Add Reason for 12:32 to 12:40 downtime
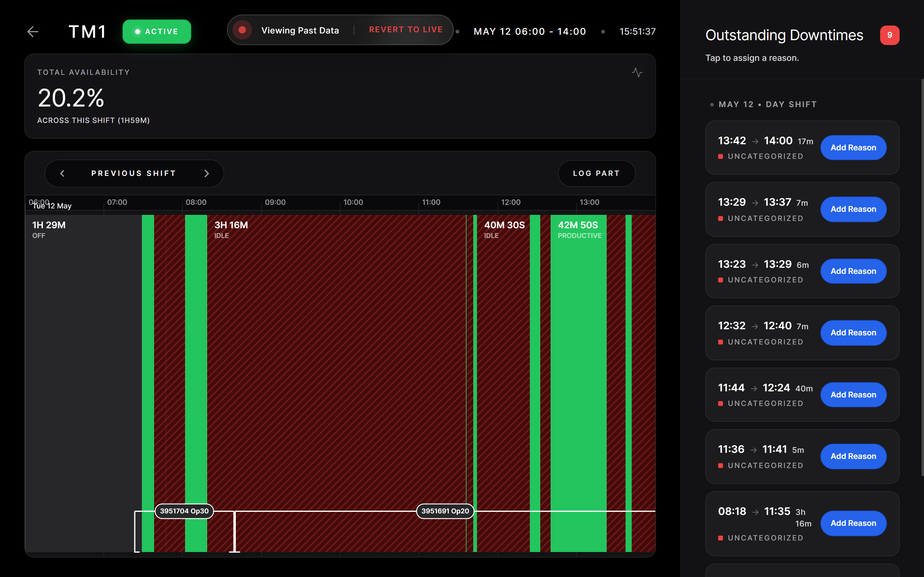 tap(853, 333)
